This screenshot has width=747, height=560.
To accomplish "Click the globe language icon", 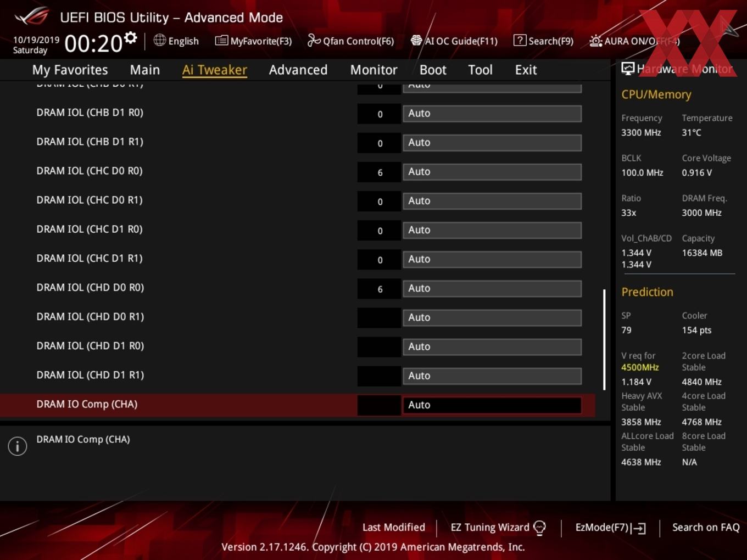I will pos(159,40).
